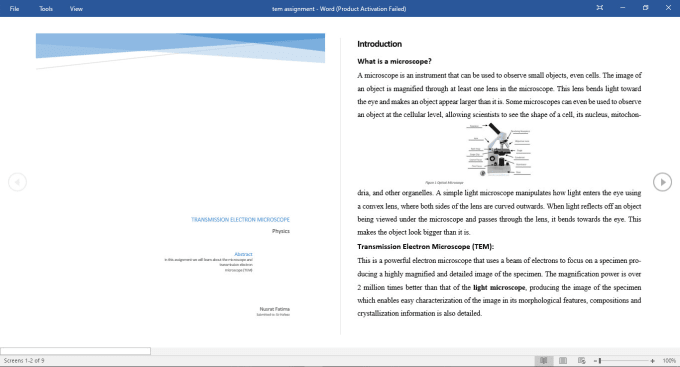The width and height of the screenshot is (680, 367).
Task: Switch to Print Layout view icon
Action: tap(563, 360)
